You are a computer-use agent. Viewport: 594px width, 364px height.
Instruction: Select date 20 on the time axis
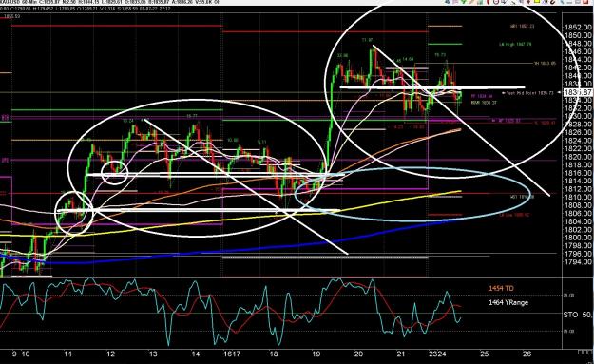(358, 354)
